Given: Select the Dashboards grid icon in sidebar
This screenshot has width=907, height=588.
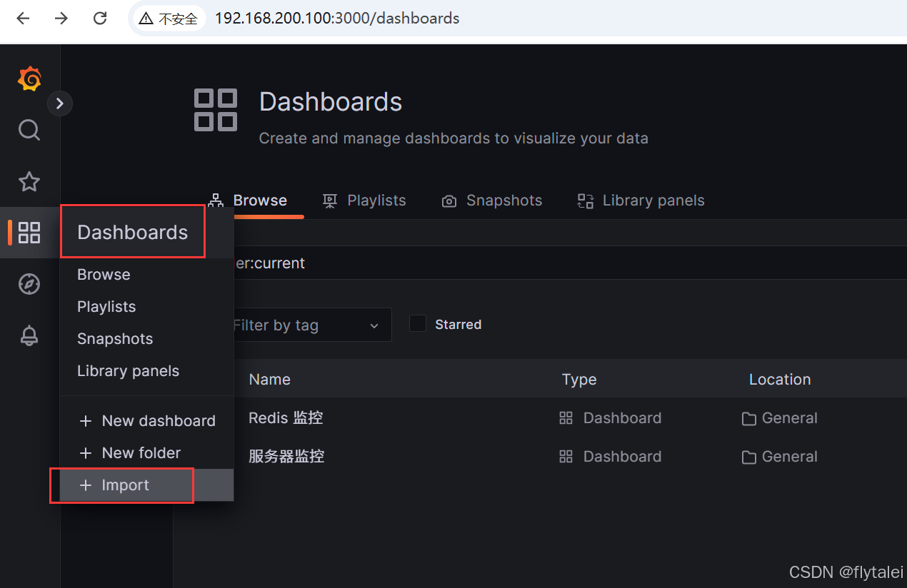Looking at the screenshot, I should point(29,233).
